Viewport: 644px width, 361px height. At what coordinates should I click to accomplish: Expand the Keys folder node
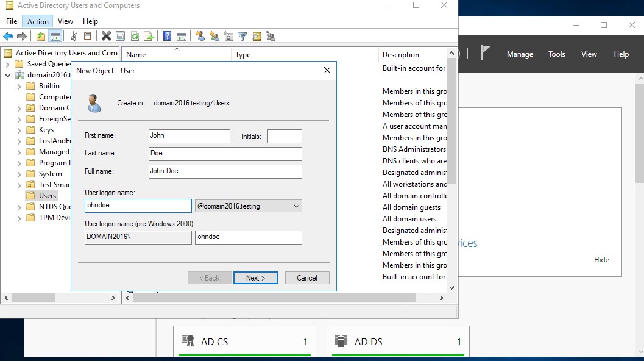(x=19, y=130)
